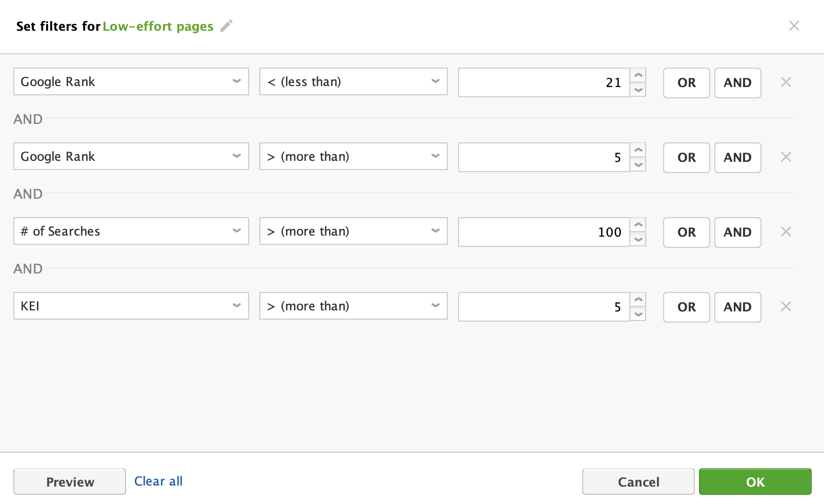Edit the filter name with pencil icon
Screen dimensions: 824x504
click(226, 26)
